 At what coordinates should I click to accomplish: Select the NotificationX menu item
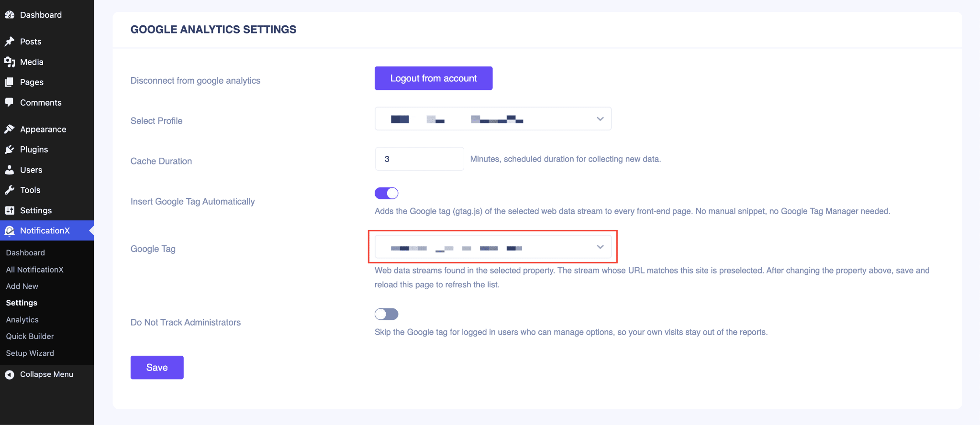(47, 230)
